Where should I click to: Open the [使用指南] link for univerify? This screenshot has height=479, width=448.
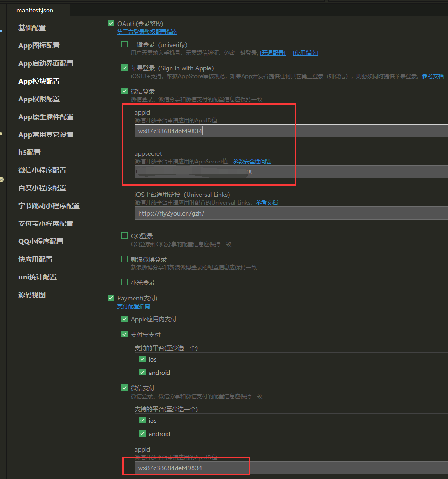click(306, 53)
